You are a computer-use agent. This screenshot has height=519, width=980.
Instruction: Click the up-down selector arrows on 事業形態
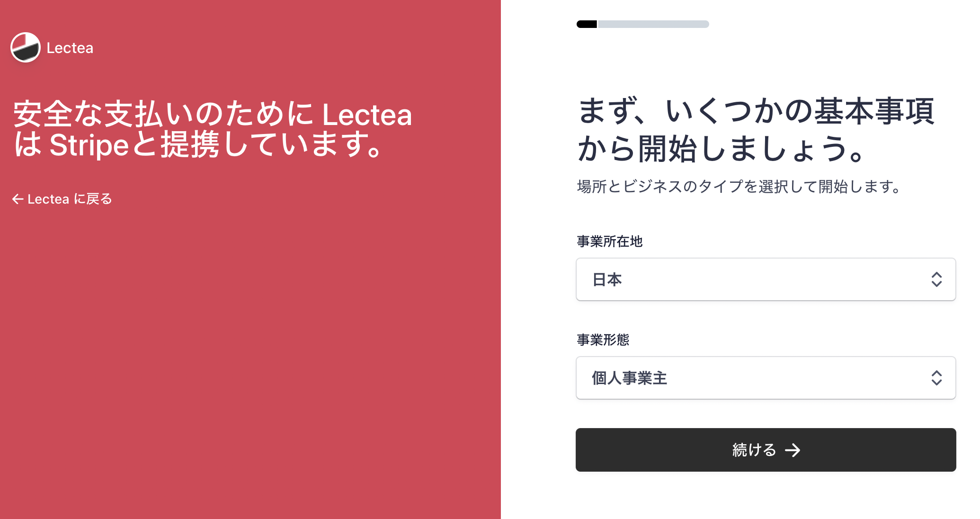click(x=936, y=378)
